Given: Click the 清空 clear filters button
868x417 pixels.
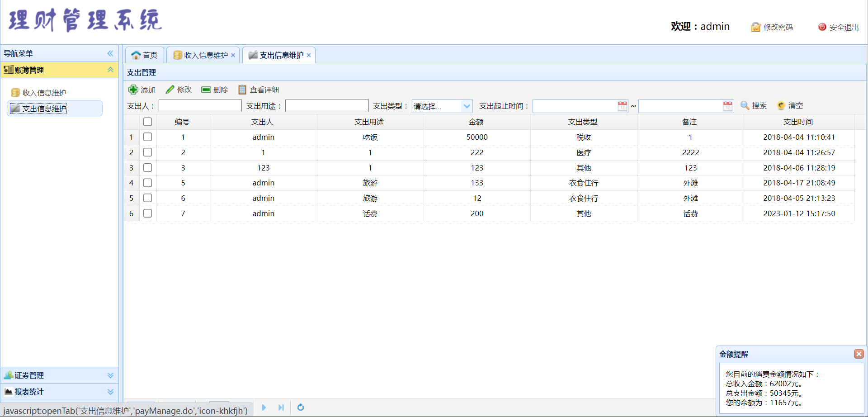Looking at the screenshot, I should point(790,105).
